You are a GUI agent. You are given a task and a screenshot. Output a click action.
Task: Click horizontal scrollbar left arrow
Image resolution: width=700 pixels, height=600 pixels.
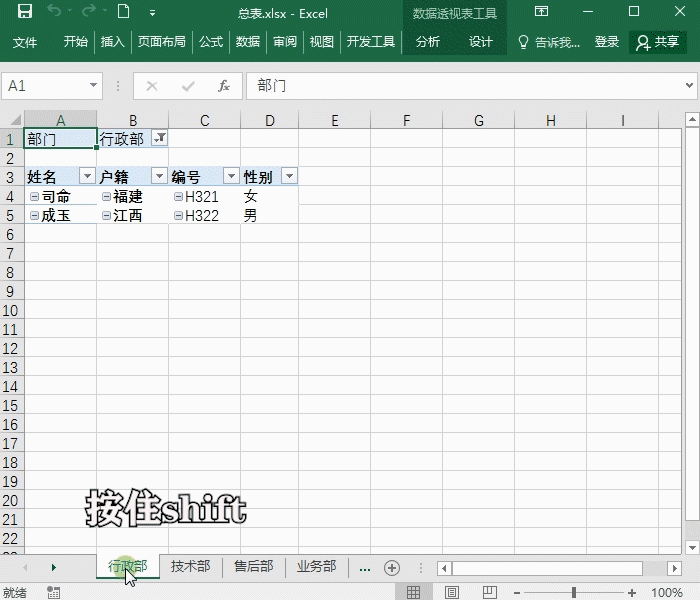pyautogui.click(x=444, y=568)
